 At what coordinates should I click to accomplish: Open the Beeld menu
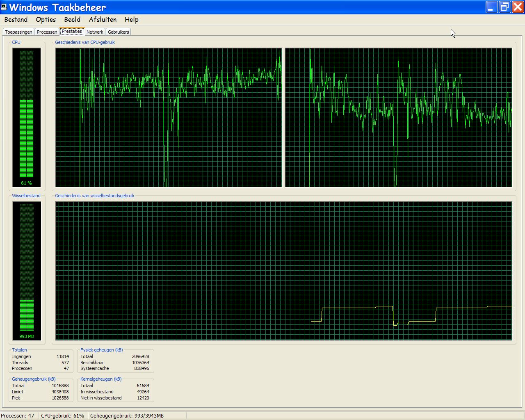(x=72, y=19)
